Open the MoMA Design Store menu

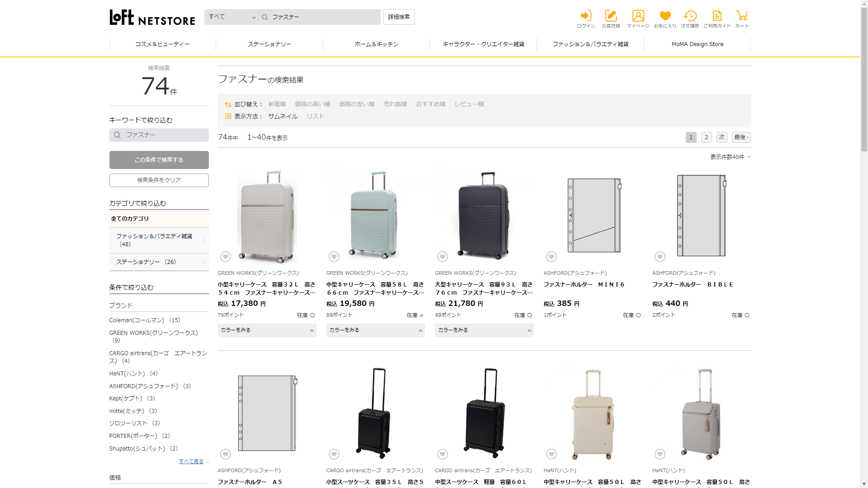pos(697,44)
